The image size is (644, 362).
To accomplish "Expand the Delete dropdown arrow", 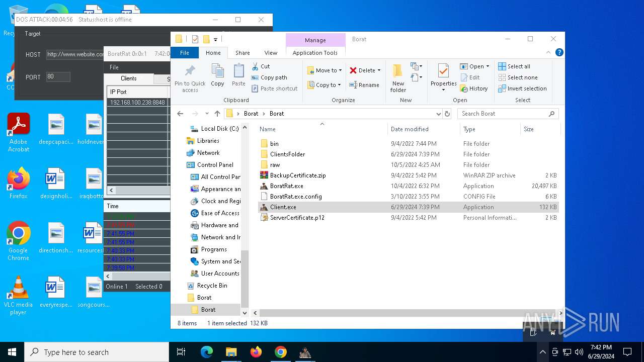I will (379, 70).
